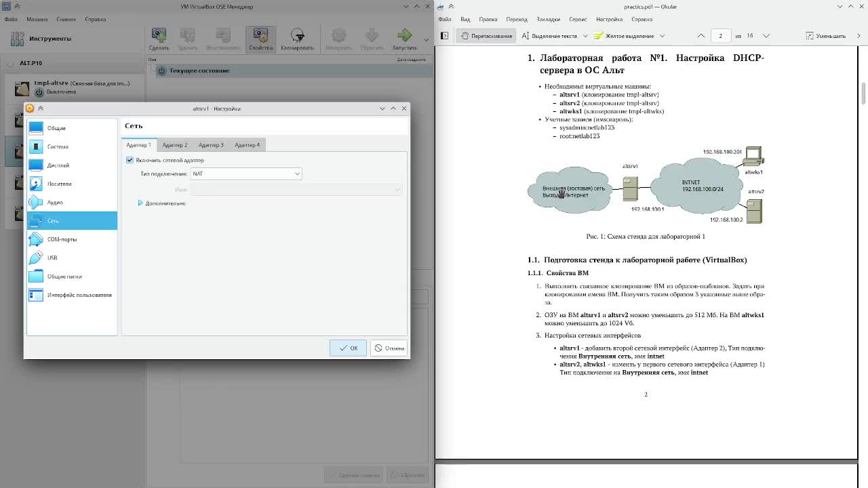Viewport: 868px width, 488px height.
Task: Expand the Okular toolbar overflow chevron
Action: 859,36
